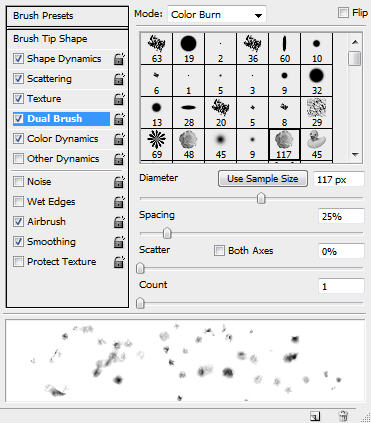
Task: Click the Scatter slider handle
Action: (x=140, y=268)
